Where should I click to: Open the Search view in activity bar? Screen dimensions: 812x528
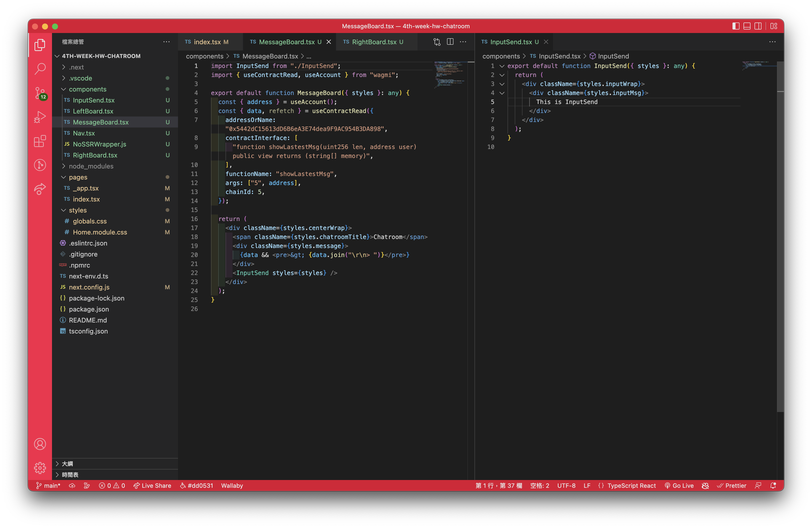pos(40,68)
